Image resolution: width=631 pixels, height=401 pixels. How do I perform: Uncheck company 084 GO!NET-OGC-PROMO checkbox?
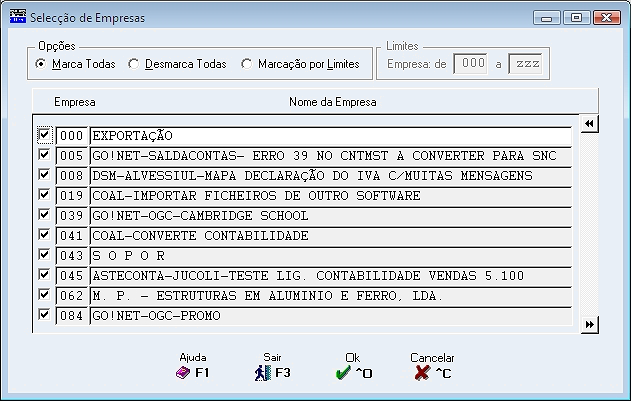pyautogui.click(x=44, y=314)
